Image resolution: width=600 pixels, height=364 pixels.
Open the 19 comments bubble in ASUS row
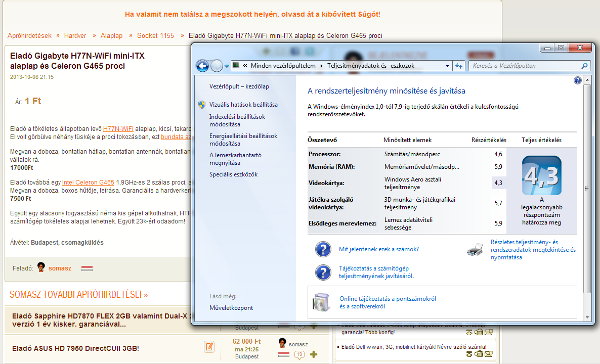(299, 355)
